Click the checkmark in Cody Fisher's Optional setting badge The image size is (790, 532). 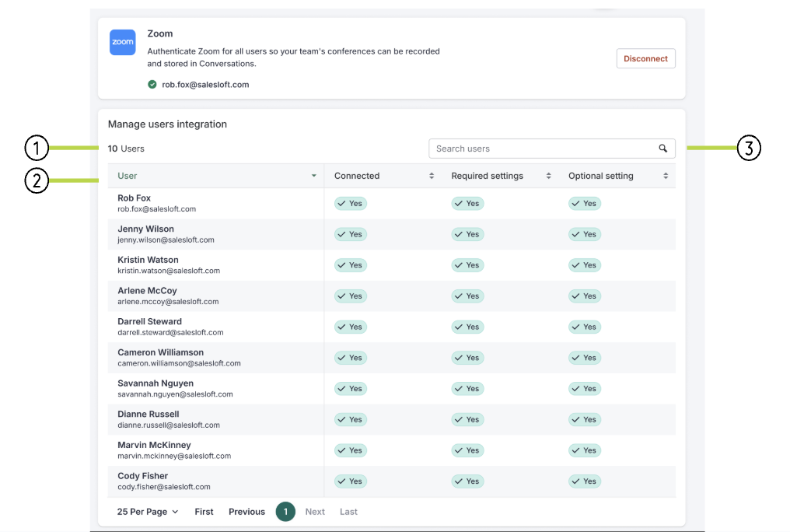pyautogui.click(x=578, y=481)
